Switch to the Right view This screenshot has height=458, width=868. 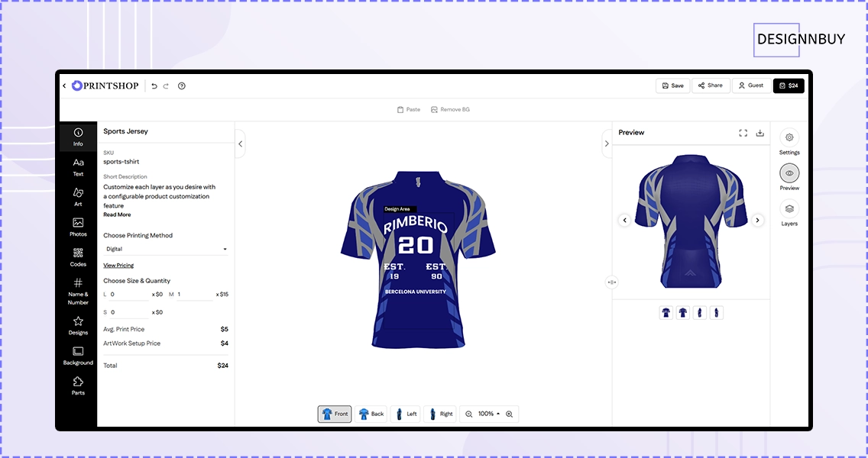click(x=439, y=414)
